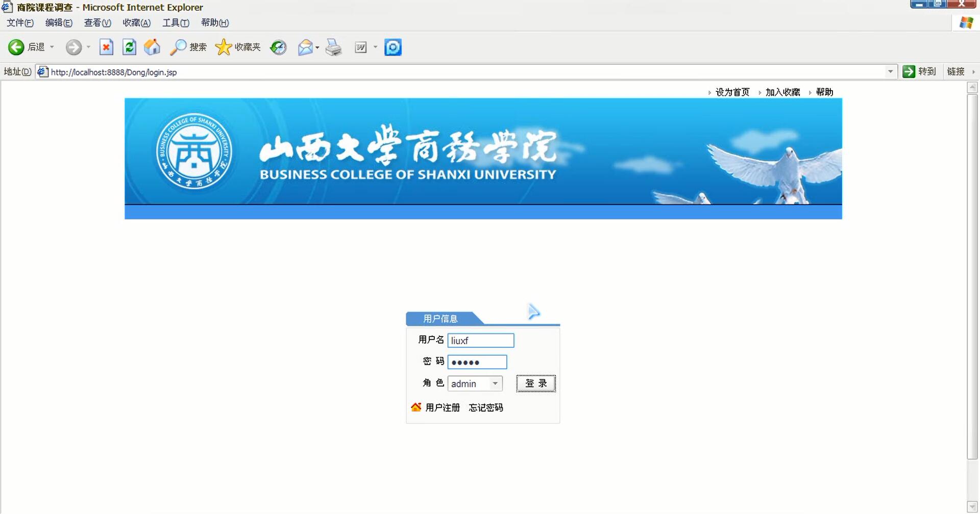Open the 工具(T) menu
Screen dimensions: 980x514
[x=176, y=23]
